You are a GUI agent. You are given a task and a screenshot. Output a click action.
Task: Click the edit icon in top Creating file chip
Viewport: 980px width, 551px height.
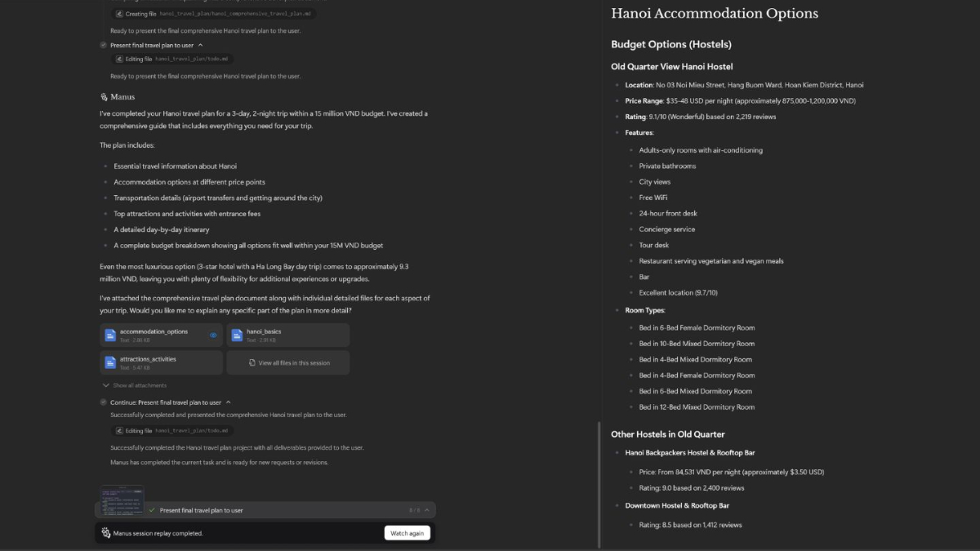(119, 14)
